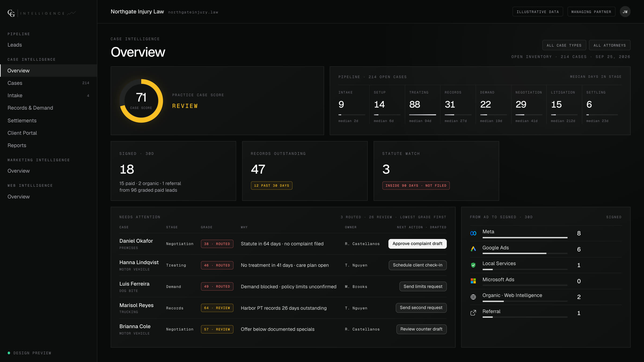This screenshot has height=362, width=644.
Task: Open Records & Demand page
Action: click(x=48, y=108)
